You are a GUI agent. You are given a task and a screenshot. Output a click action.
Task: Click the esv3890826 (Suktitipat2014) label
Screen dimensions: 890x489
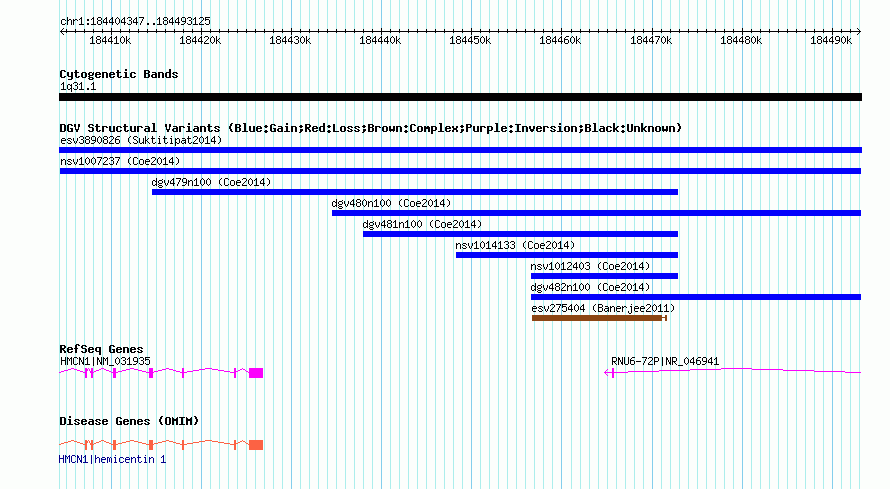pyautogui.click(x=141, y=140)
